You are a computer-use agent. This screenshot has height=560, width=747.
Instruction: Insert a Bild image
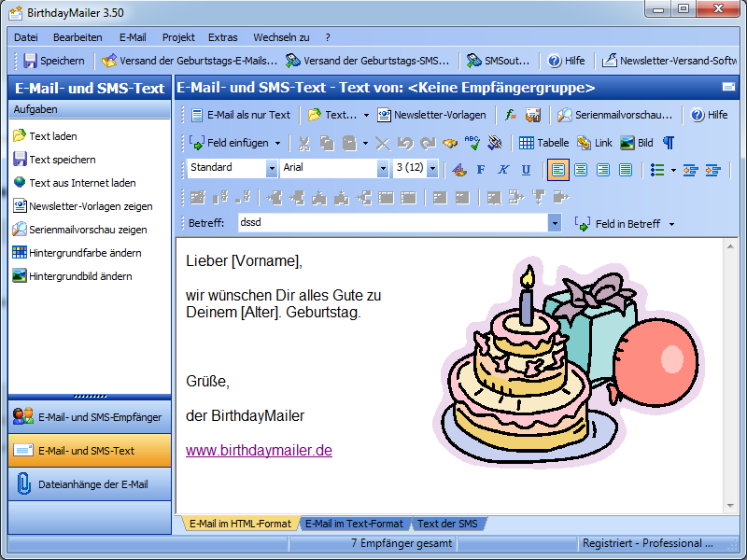(637, 143)
